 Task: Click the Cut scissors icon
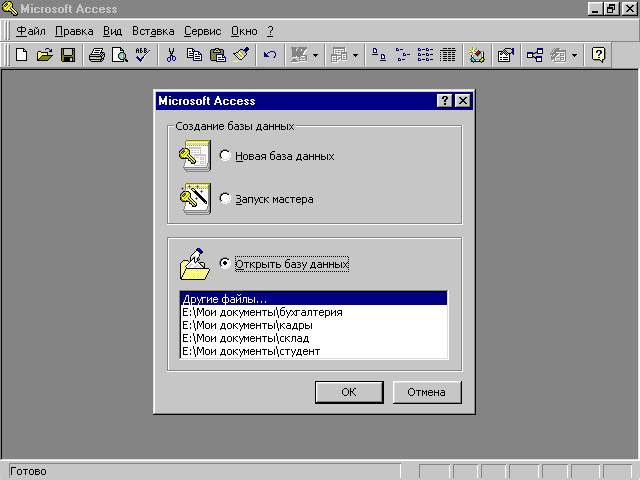(x=171, y=55)
